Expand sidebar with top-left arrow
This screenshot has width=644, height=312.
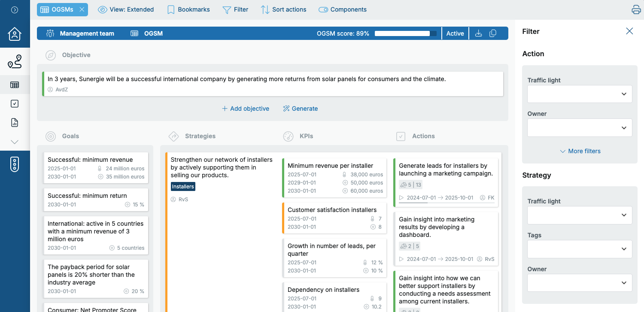coord(15,9)
